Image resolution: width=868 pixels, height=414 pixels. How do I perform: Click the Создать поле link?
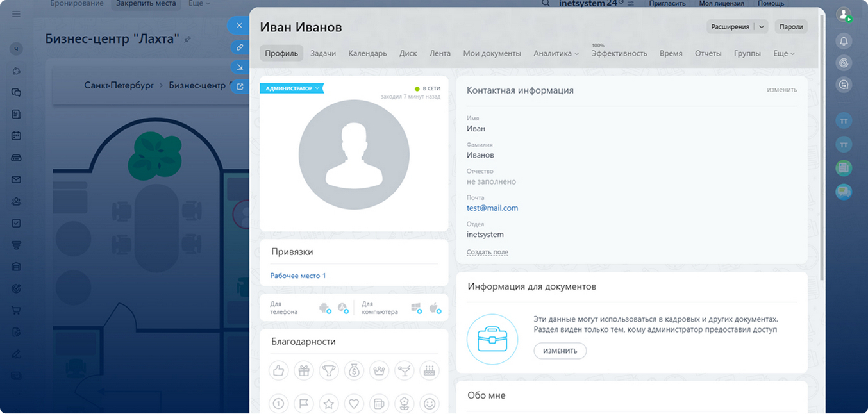click(x=487, y=253)
